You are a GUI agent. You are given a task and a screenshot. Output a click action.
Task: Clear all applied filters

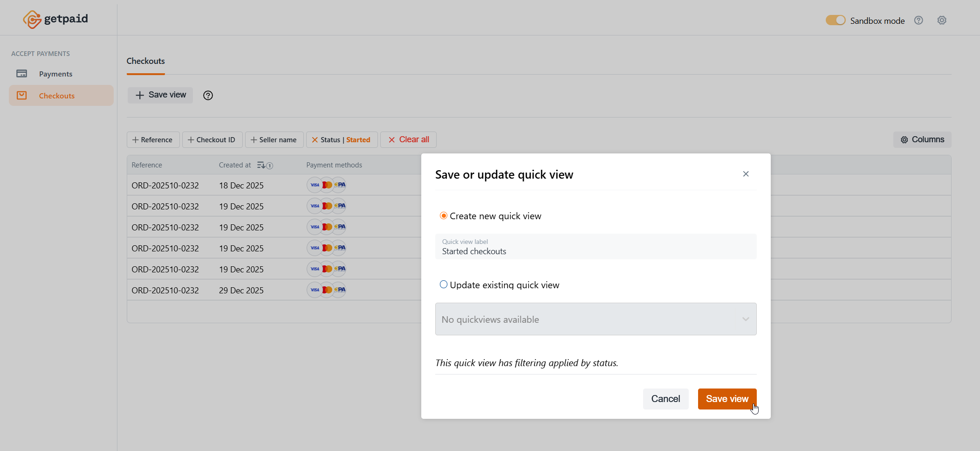tap(408, 139)
